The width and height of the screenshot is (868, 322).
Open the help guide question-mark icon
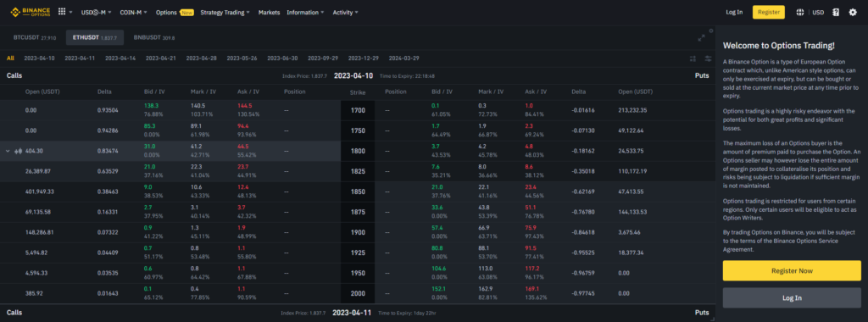click(836, 12)
